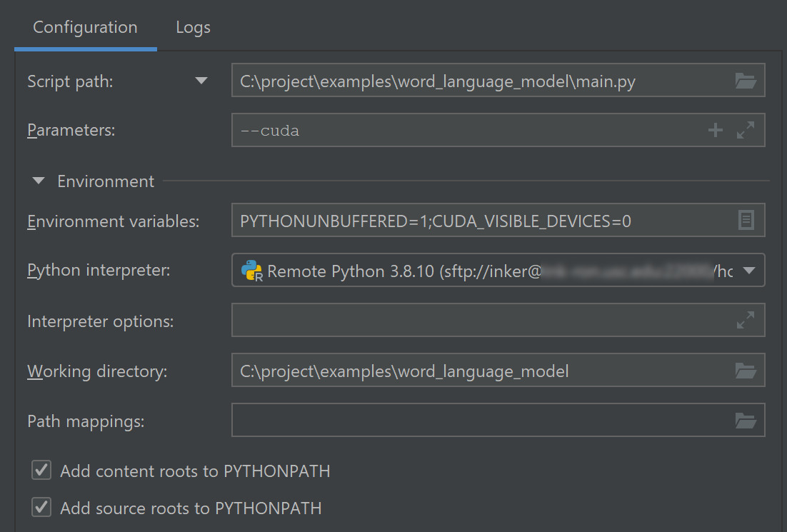Click the Script path input field
The width and height of the screenshot is (787, 532).
tap(498, 80)
